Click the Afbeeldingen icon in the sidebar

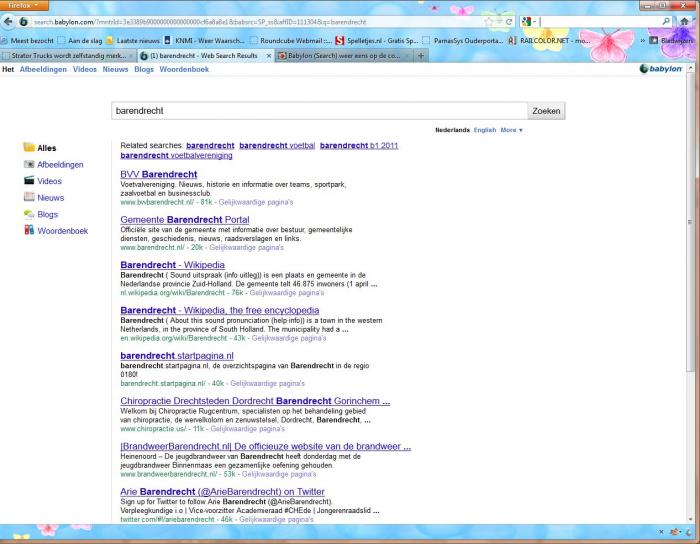(29, 164)
